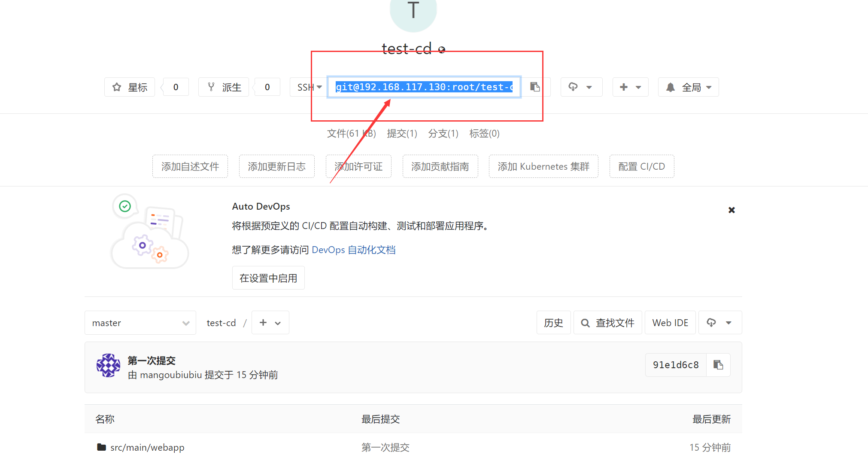Screen dimensions: 868x461
Task: Open the mangoubiubiu author profile link
Action: [171, 375]
